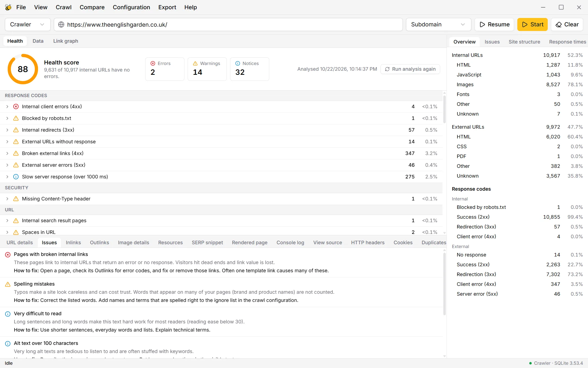Click the Start crawl button

tap(532, 24)
